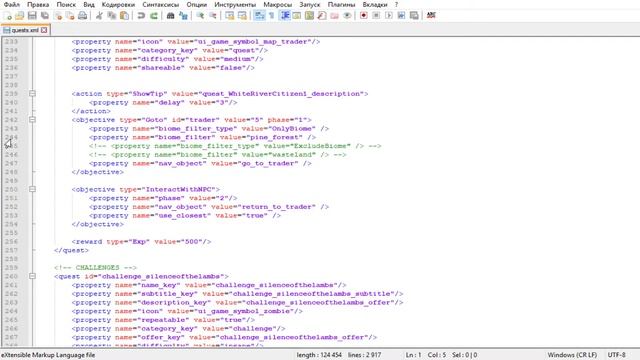Open the Инструменты menu
This screenshot has width=640, height=360.
[x=235, y=4]
